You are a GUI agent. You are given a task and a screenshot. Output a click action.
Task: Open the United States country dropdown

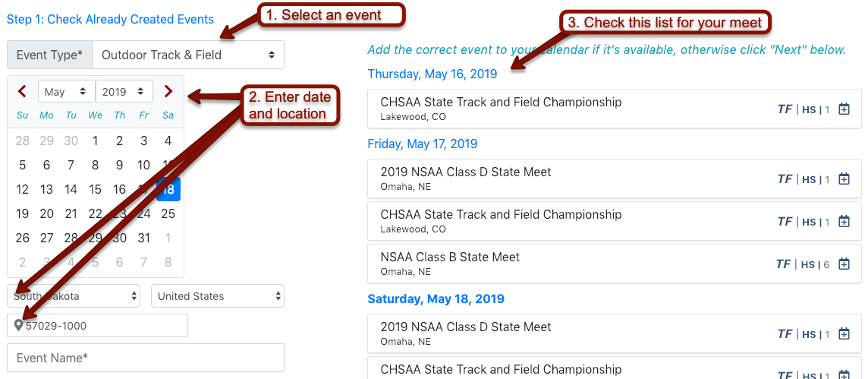click(x=218, y=296)
